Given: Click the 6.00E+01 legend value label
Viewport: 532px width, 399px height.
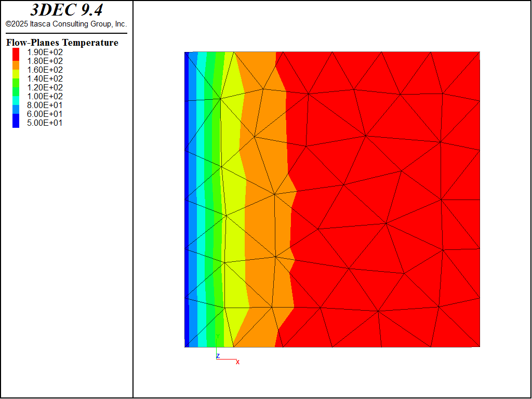Looking at the screenshot, I should (45, 114).
